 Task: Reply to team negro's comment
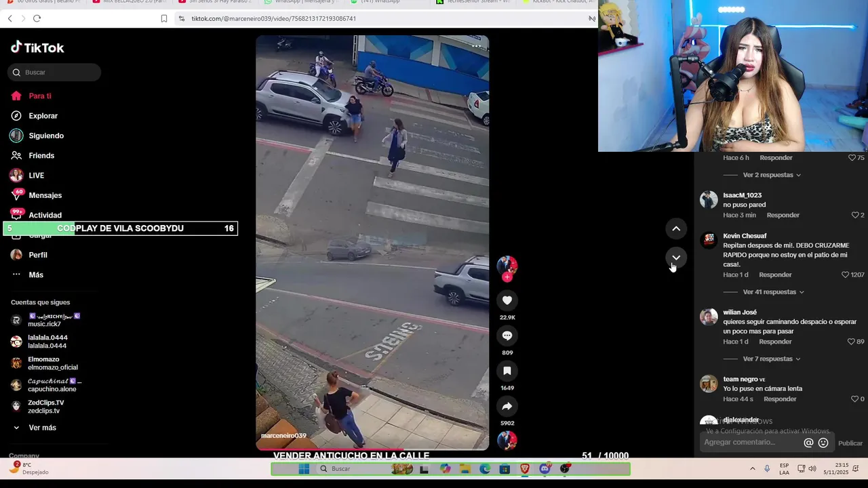(x=780, y=399)
